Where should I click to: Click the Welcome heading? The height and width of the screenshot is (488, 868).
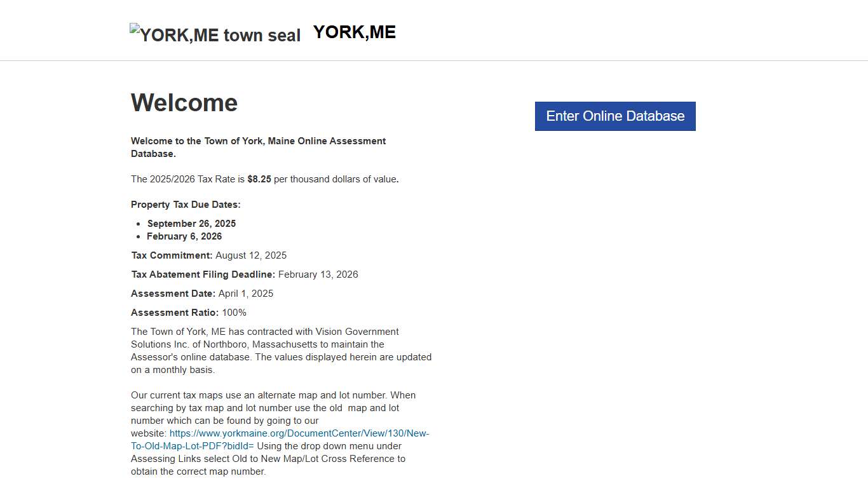coord(184,103)
